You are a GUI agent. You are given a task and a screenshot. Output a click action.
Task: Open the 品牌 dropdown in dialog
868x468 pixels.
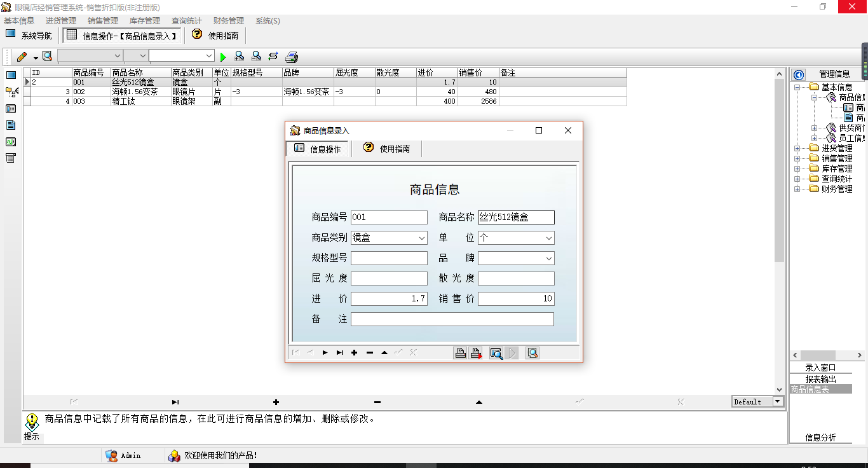pyautogui.click(x=549, y=258)
